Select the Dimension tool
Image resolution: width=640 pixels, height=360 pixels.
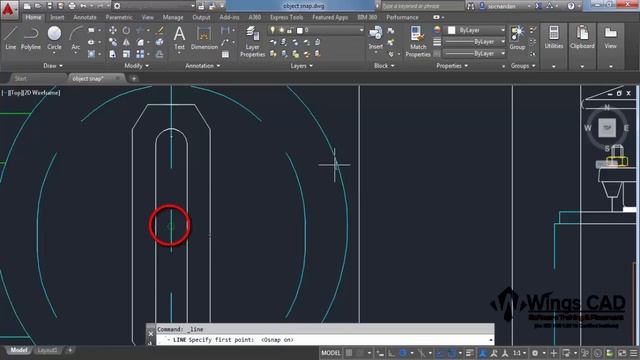click(x=204, y=38)
